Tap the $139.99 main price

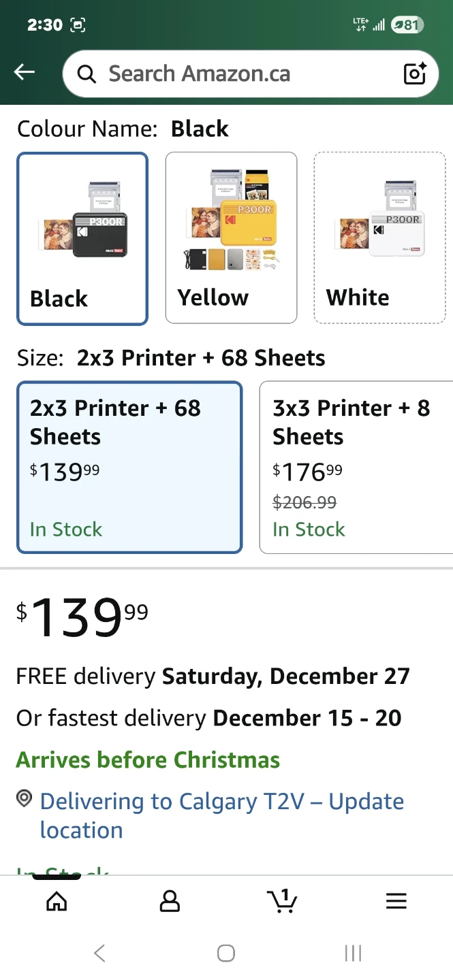[82, 618]
